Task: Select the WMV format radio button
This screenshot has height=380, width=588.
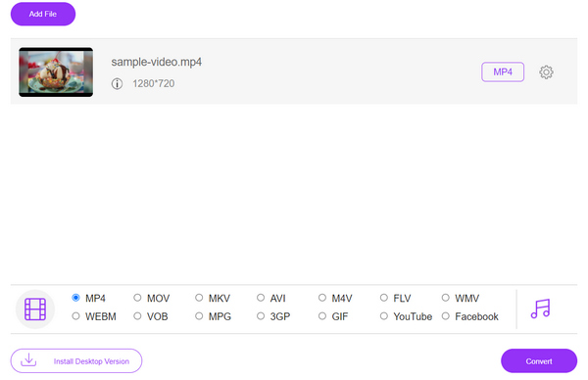Action: 446,298
